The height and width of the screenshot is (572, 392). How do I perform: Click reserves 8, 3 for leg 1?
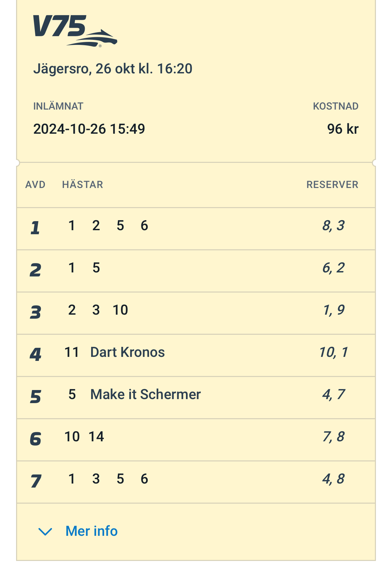point(333,226)
